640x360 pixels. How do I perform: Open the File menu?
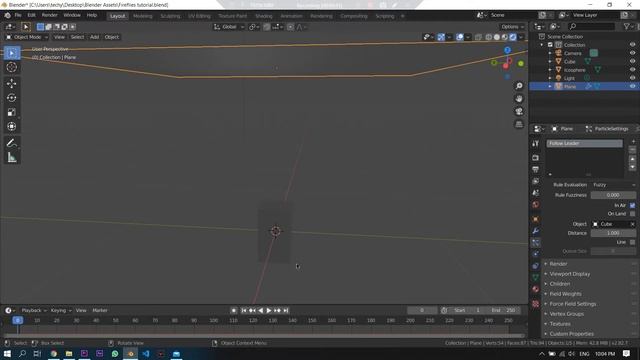tap(18, 16)
